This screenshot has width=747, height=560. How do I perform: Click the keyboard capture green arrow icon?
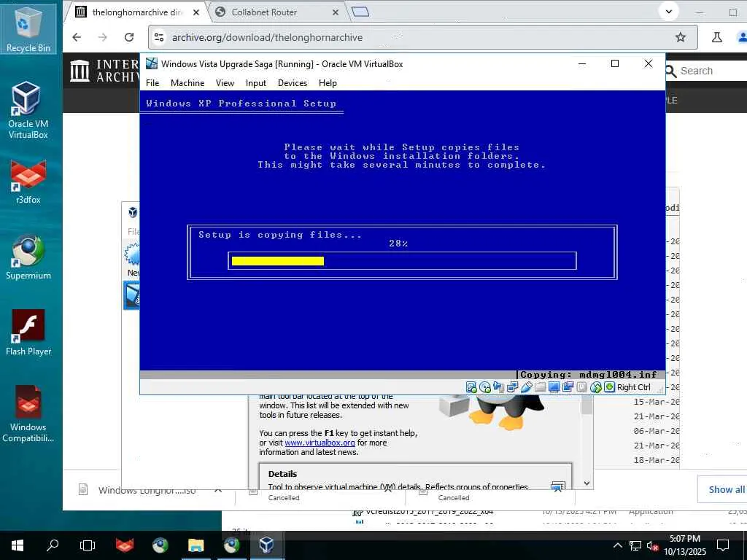(609, 387)
